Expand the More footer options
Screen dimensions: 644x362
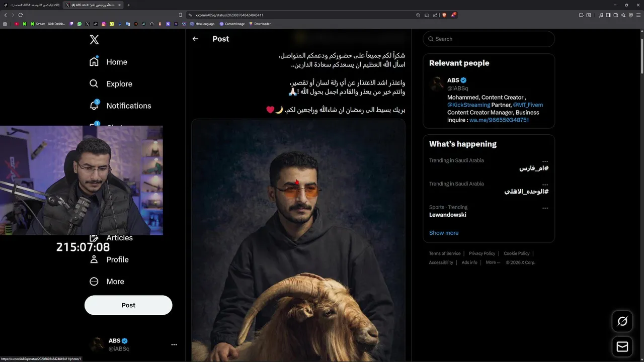pyautogui.click(x=493, y=262)
